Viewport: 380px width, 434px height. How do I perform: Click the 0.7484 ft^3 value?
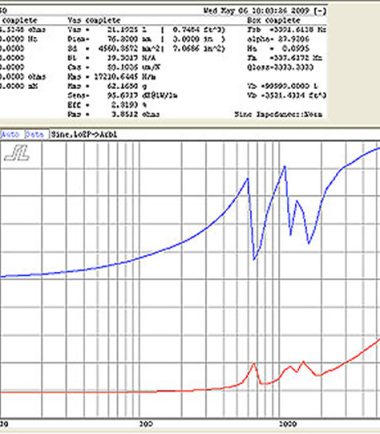point(199,30)
